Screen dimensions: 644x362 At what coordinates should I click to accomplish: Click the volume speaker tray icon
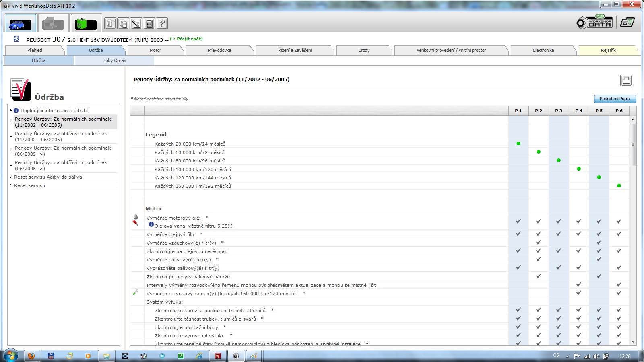click(x=596, y=356)
